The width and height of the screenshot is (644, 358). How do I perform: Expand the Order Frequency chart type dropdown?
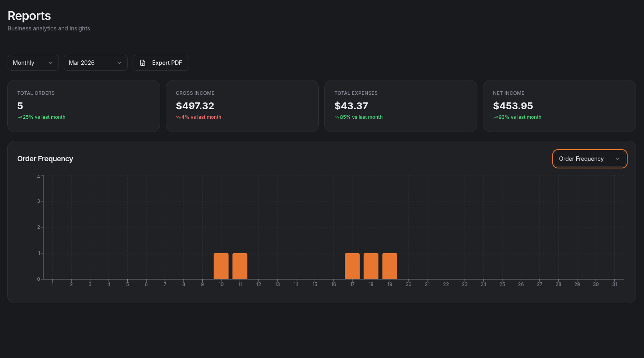coord(590,159)
